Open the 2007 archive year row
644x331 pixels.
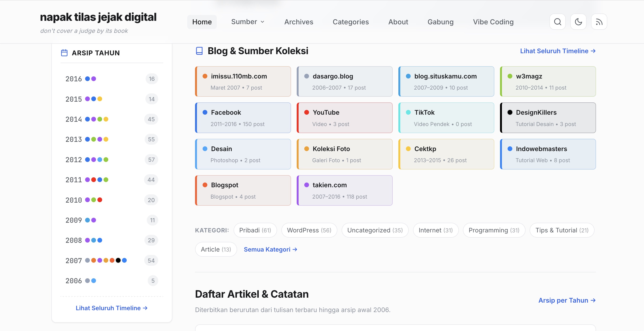[112, 261]
